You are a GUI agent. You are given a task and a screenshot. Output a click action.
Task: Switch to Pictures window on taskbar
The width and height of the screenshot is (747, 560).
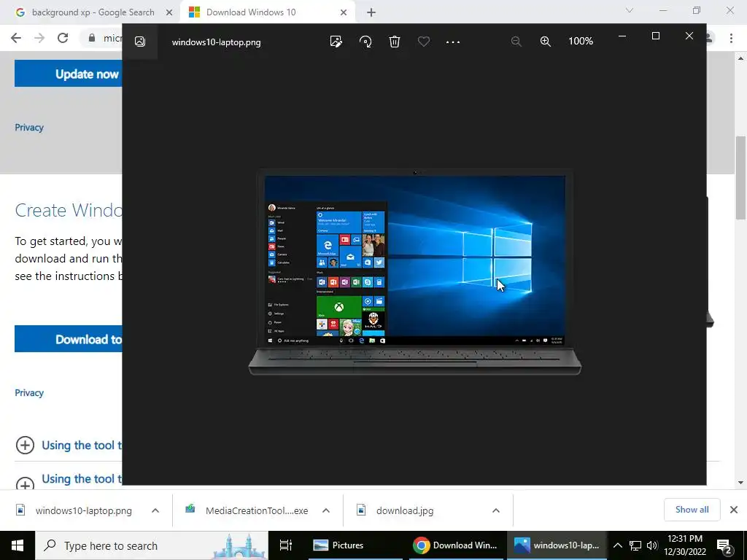[355, 545]
